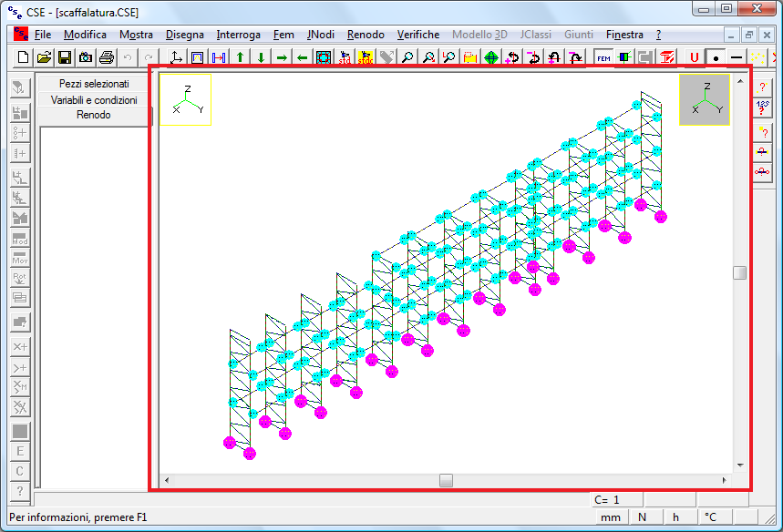783x532 pixels.
Task: Toggle the black dot display button
Action: [x=716, y=57]
